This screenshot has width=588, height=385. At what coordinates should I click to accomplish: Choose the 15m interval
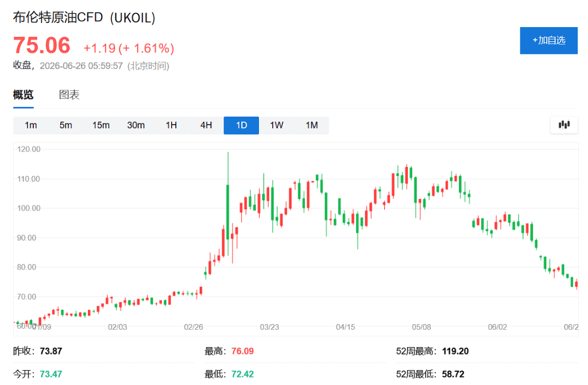click(101, 125)
